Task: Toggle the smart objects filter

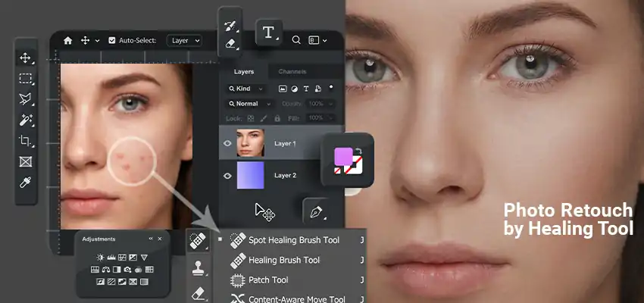Action: (x=317, y=89)
